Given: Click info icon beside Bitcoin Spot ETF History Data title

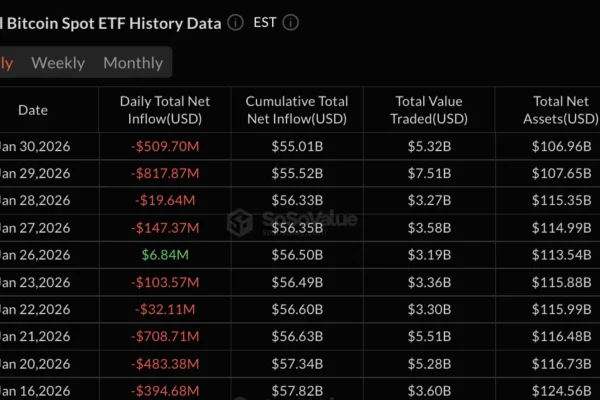Looking at the screenshot, I should (x=235, y=22).
